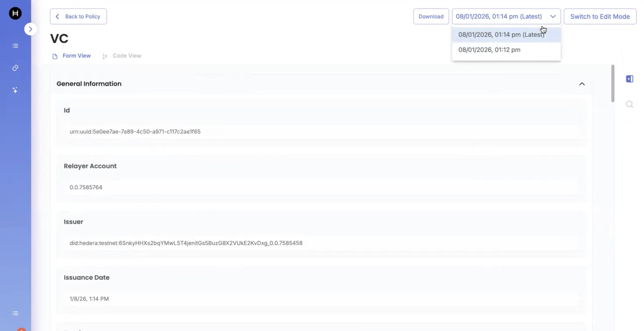Expand the sidebar with arrow button
The height and width of the screenshot is (331, 644).
tap(31, 29)
